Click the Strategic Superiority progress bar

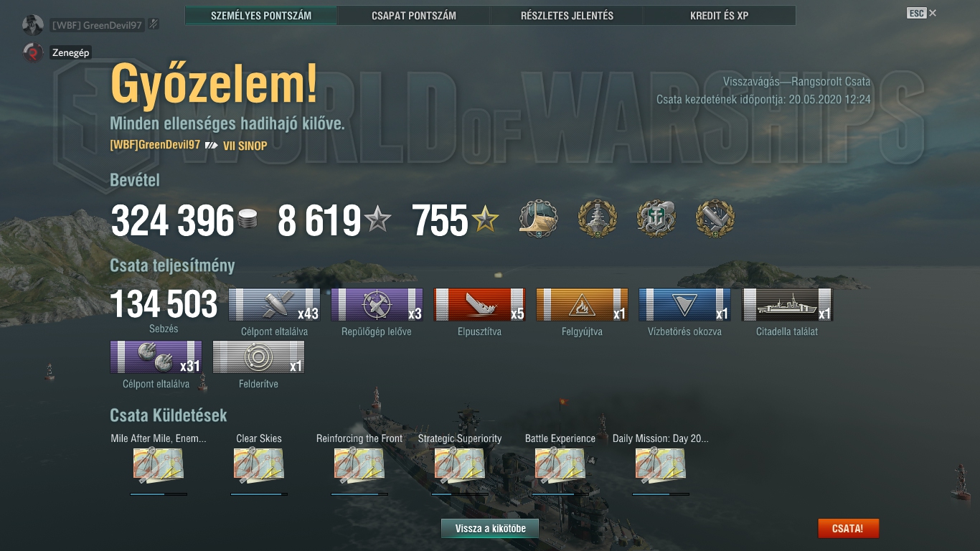460,494
